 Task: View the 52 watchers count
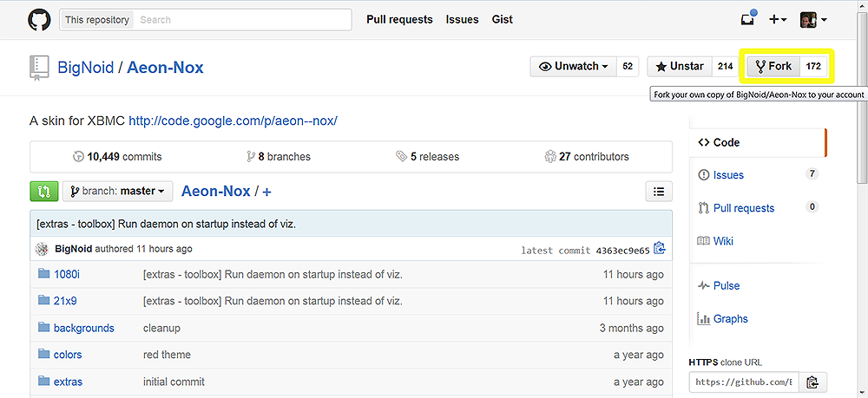pos(628,67)
